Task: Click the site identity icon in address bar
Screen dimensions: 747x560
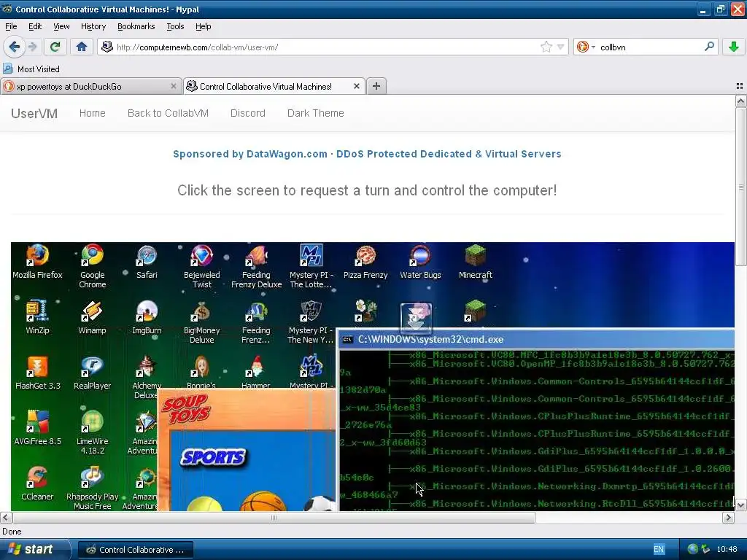Action: (107, 47)
